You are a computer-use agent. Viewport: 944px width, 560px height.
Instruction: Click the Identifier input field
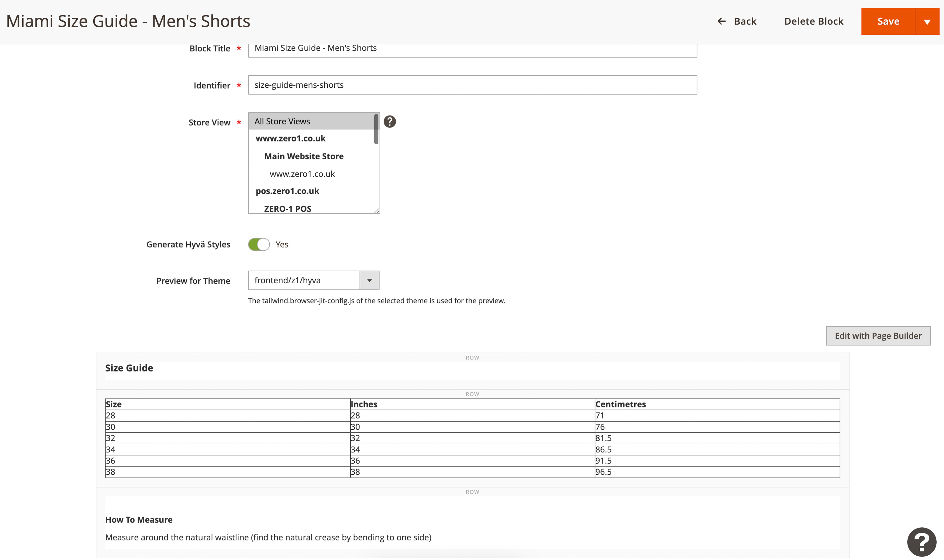tap(472, 85)
